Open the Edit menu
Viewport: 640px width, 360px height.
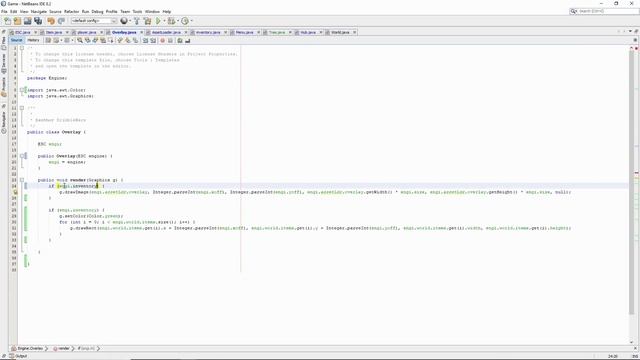(x=13, y=11)
